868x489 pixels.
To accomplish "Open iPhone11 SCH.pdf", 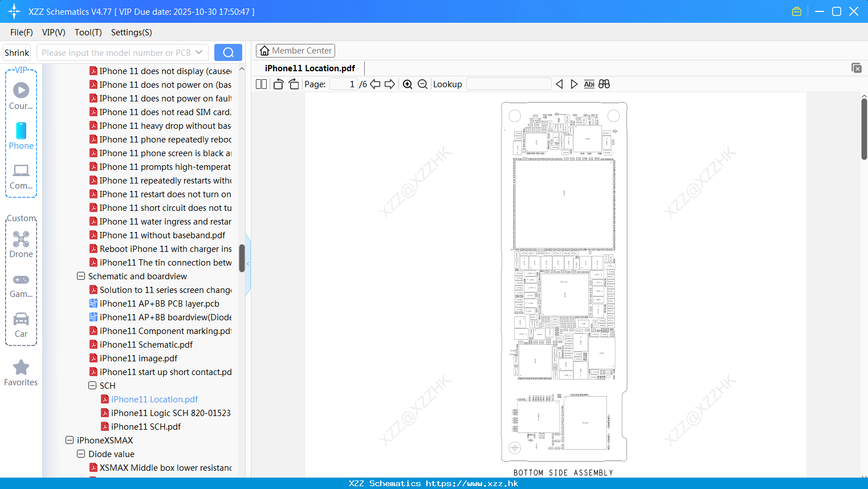I will [146, 426].
